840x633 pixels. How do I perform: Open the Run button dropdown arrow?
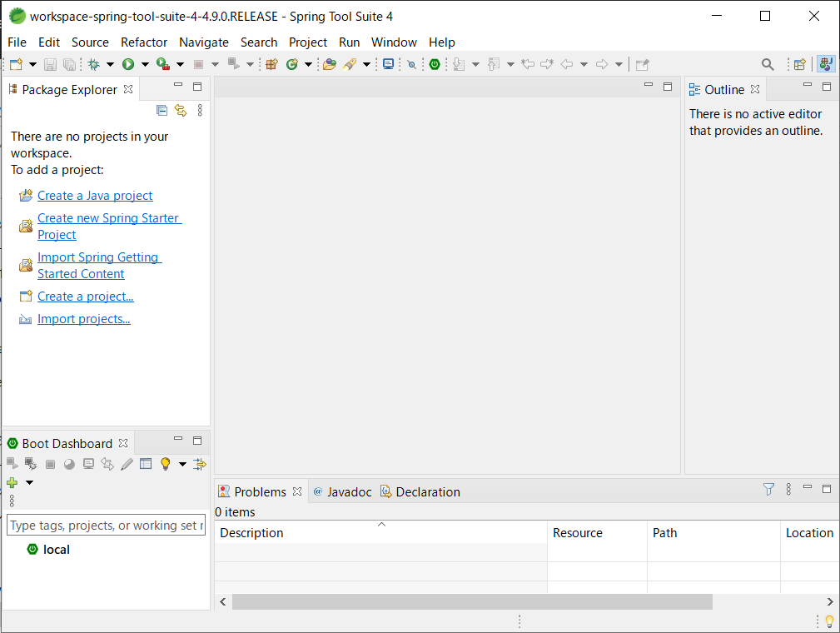tap(144, 64)
